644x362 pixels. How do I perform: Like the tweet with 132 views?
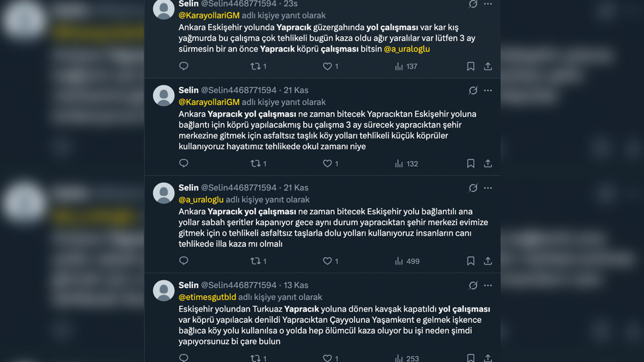[x=327, y=164]
